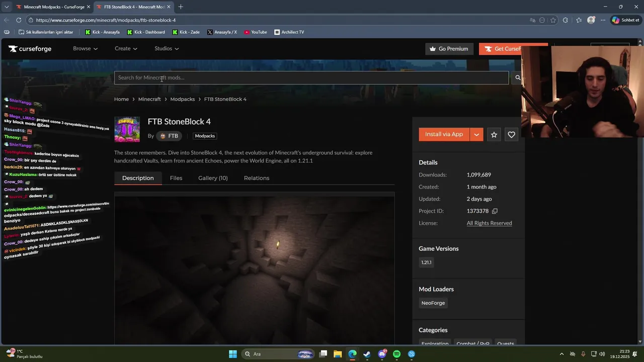This screenshot has height=362, width=644.
Task: Open the browser settings ellipsis menu
Action: click(603, 20)
